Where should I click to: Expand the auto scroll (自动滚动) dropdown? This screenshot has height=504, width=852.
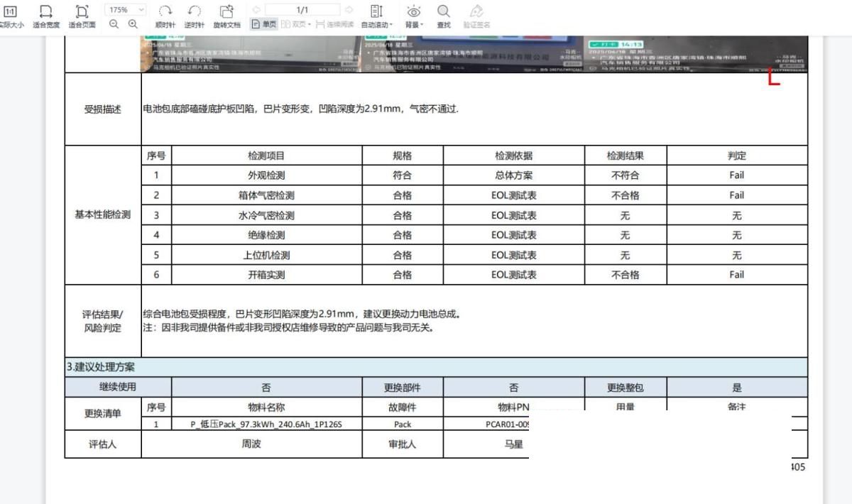(377, 16)
